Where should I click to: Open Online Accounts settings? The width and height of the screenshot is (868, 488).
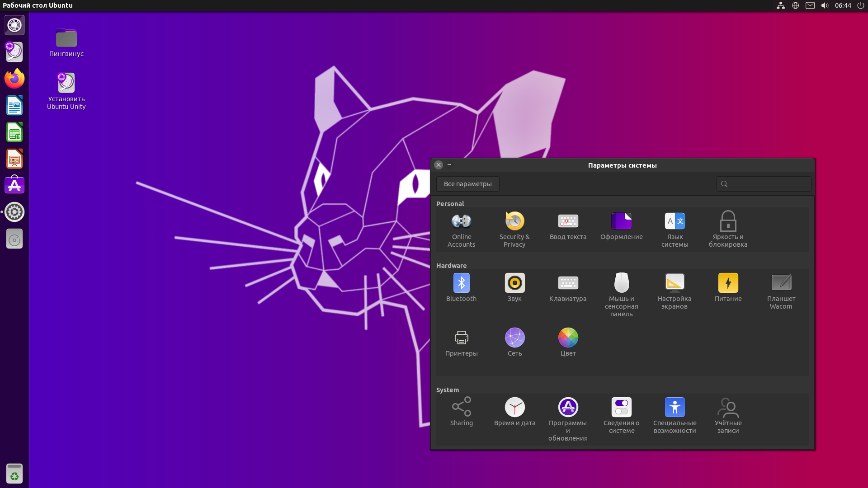(461, 230)
